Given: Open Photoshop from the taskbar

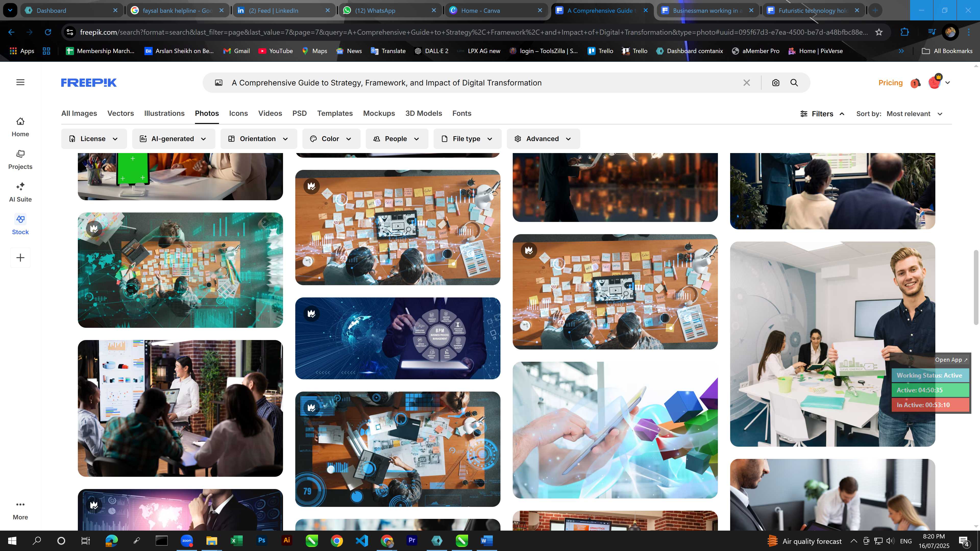Looking at the screenshot, I should 261,540.
